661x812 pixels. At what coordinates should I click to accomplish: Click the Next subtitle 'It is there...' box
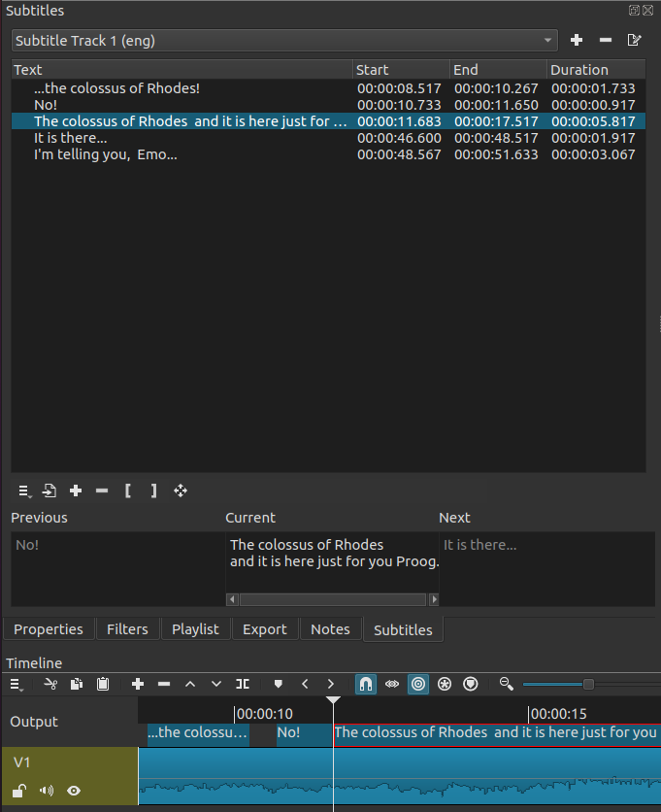pos(546,568)
